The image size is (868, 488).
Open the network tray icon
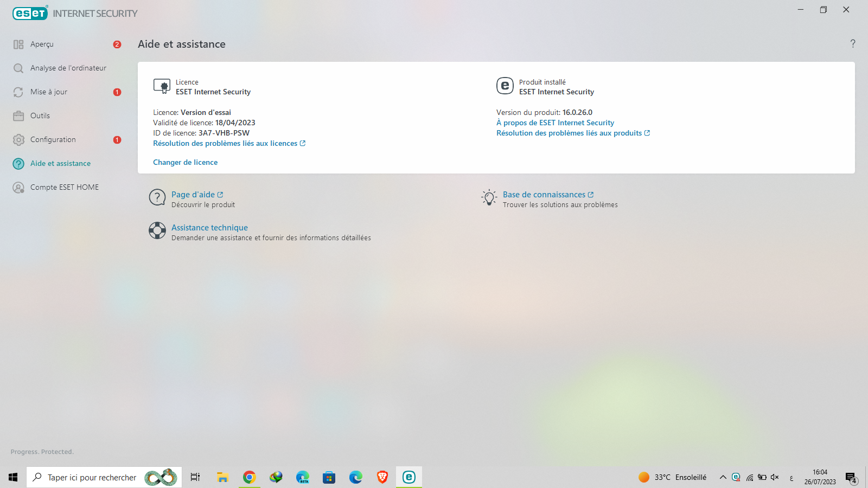[x=749, y=477]
